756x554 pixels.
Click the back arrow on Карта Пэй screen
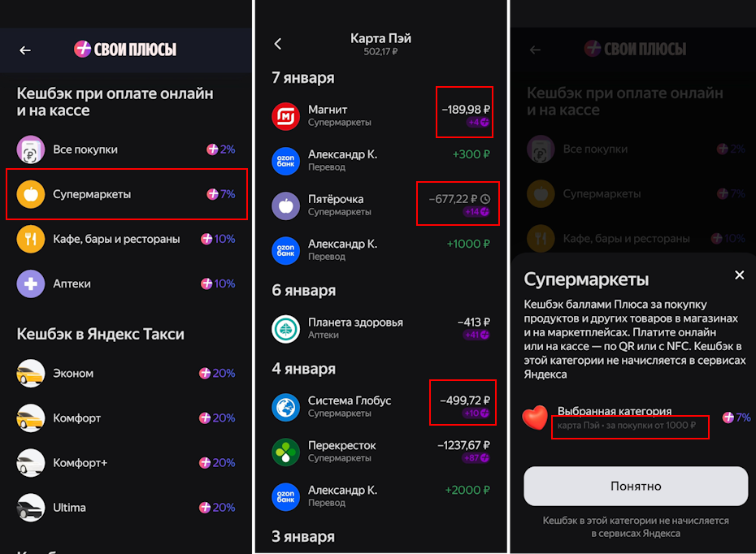tap(277, 45)
